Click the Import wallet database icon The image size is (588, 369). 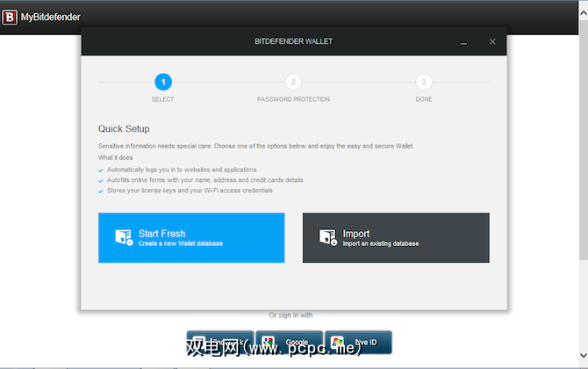coord(327,237)
